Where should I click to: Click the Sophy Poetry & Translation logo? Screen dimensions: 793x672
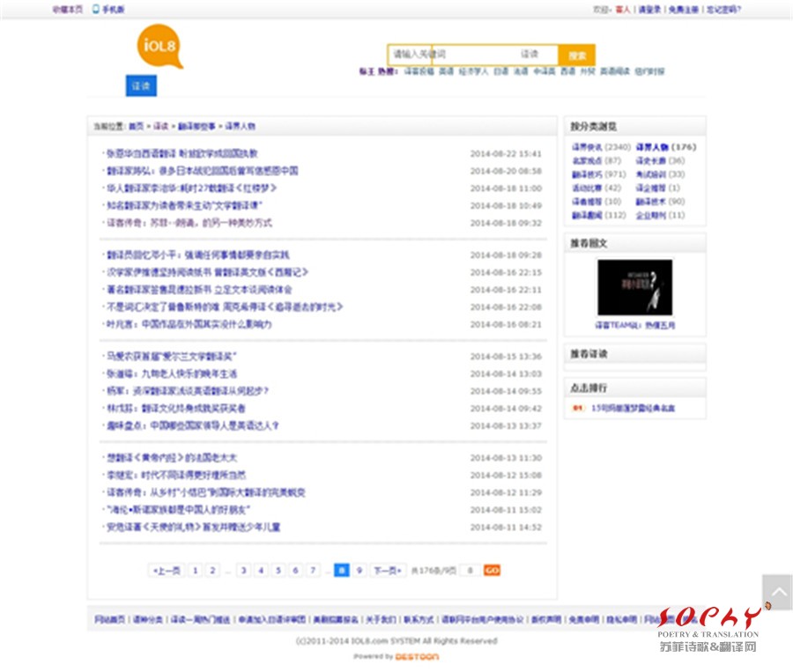click(x=709, y=628)
